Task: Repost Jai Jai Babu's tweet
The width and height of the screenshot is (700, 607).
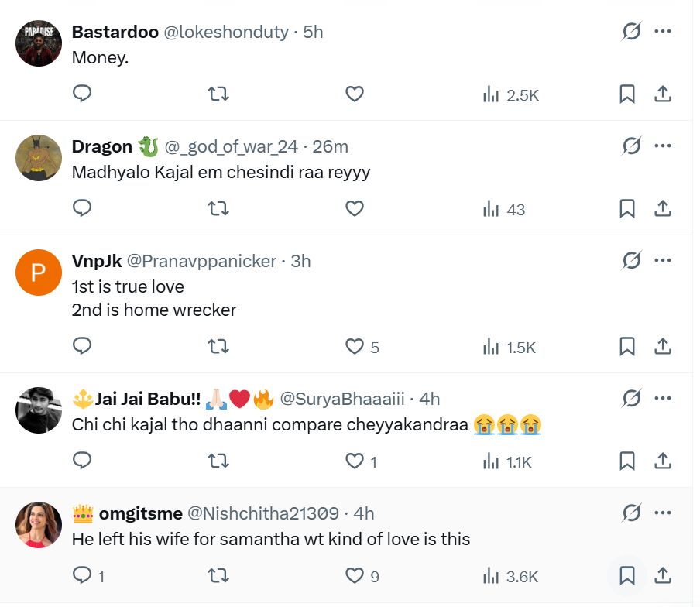Action: click(x=219, y=461)
